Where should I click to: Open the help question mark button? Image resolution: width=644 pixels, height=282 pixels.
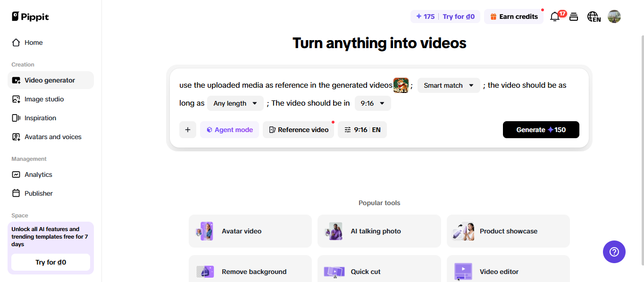tap(614, 252)
